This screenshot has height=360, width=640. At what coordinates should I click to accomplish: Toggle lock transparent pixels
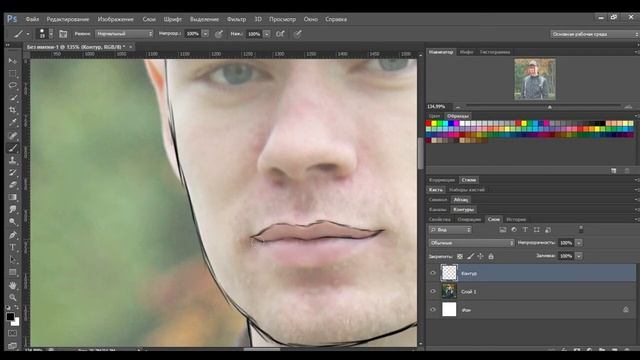point(460,256)
